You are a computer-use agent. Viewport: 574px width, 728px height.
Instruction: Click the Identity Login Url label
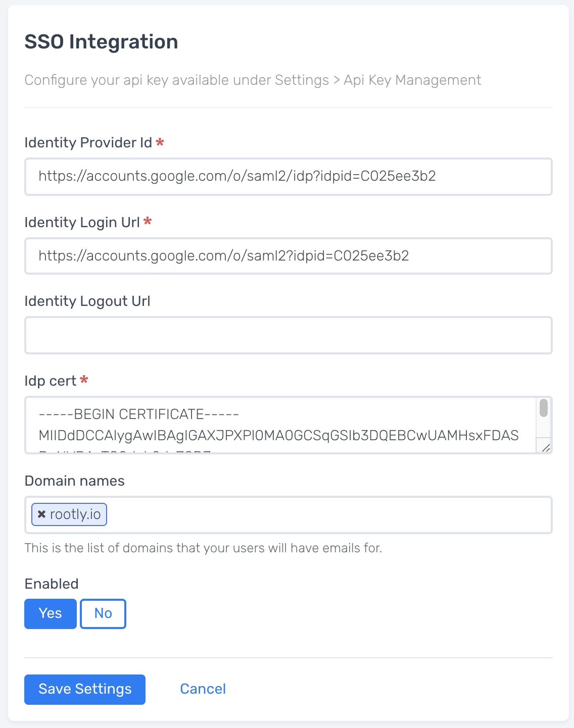point(82,223)
